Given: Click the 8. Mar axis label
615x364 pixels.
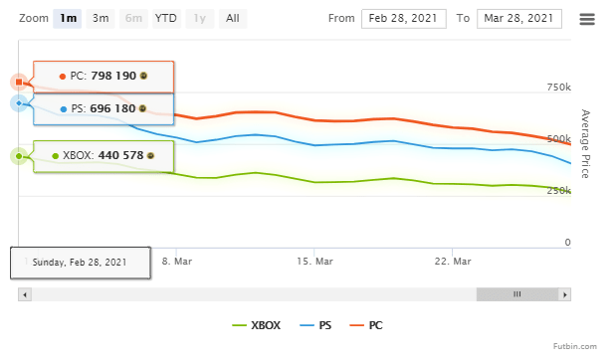Looking at the screenshot, I should click(177, 262).
